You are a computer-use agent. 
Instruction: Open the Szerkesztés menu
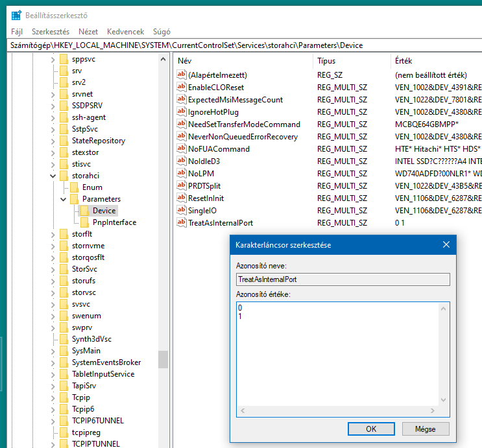click(51, 32)
